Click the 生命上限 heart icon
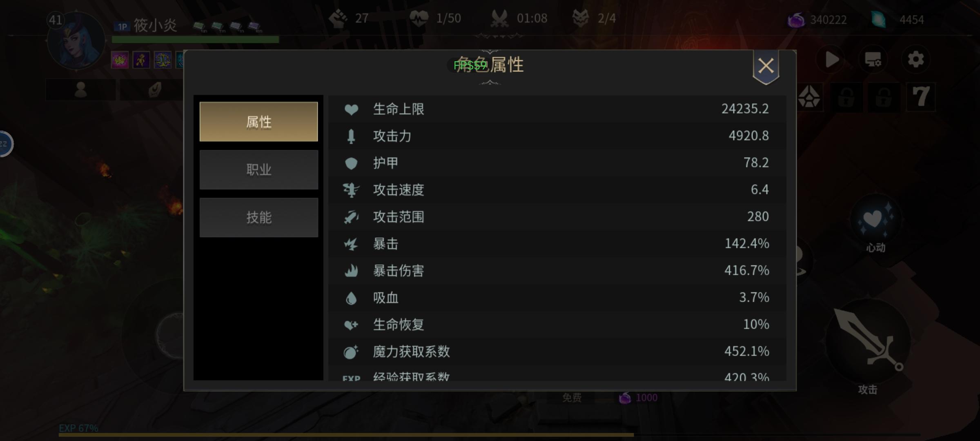This screenshot has width=980, height=441. click(x=351, y=109)
